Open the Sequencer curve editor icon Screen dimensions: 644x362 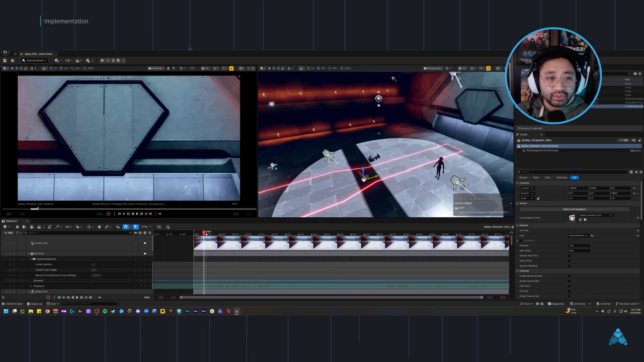click(x=159, y=227)
